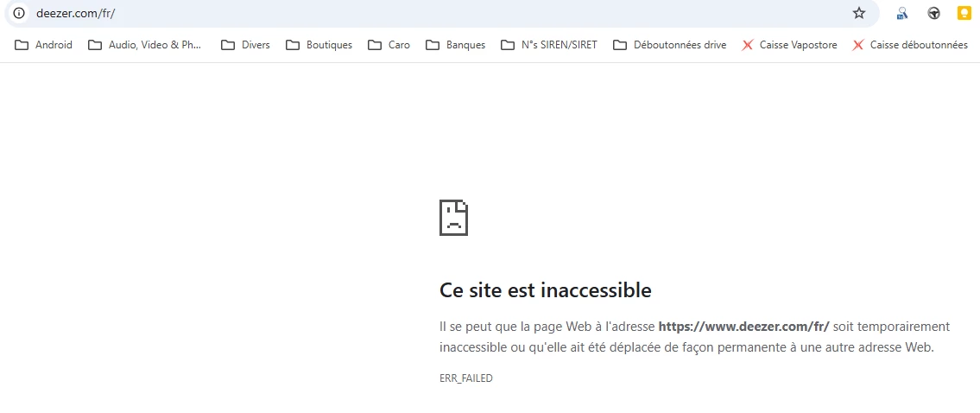Open the Caro bookmarks folder
Image resolution: width=980 pixels, height=413 pixels.
tap(389, 45)
